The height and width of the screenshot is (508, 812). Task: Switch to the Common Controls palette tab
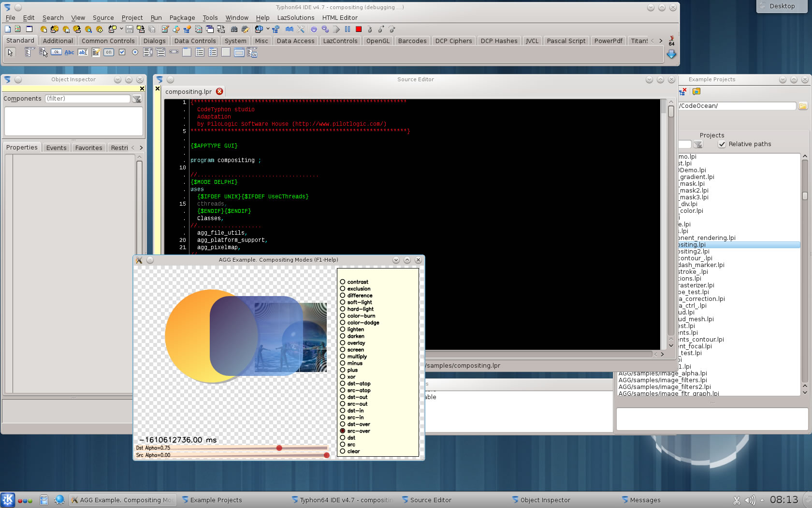coord(108,41)
